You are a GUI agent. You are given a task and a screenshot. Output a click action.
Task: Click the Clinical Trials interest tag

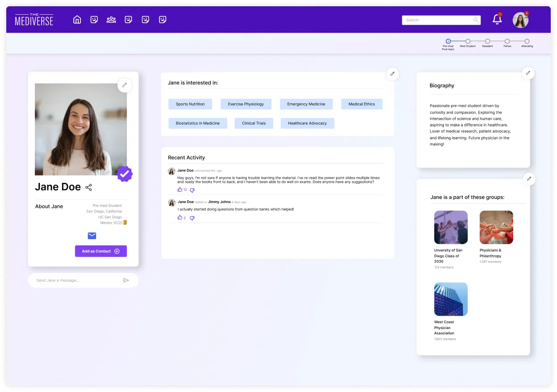(254, 123)
